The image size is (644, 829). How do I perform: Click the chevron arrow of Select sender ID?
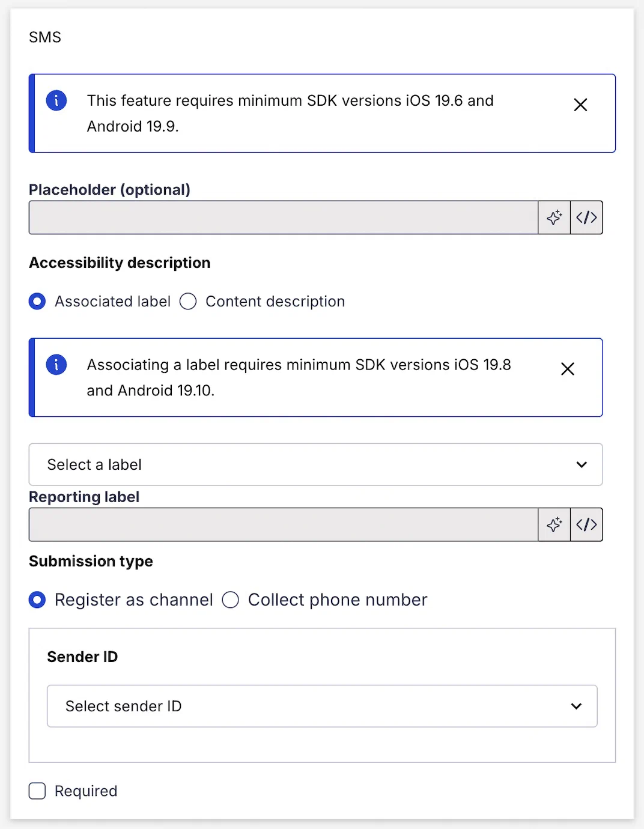[x=576, y=706]
